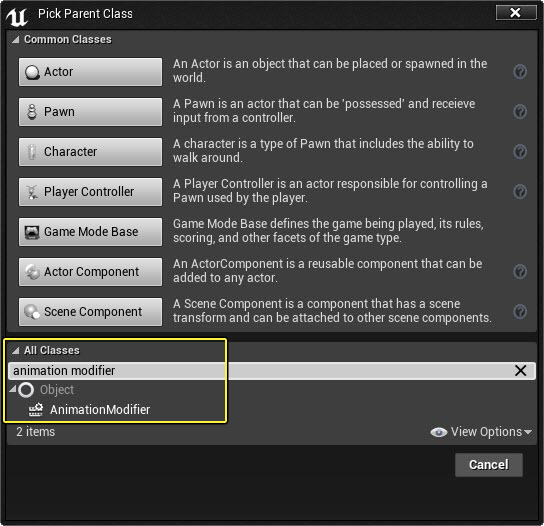This screenshot has width=544, height=526.
Task: Click the help icon beside Character description
Action: (520, 151)
